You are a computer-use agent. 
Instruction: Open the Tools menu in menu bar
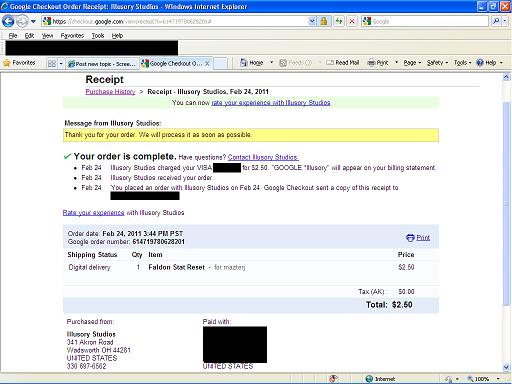[x=98, y=36]
